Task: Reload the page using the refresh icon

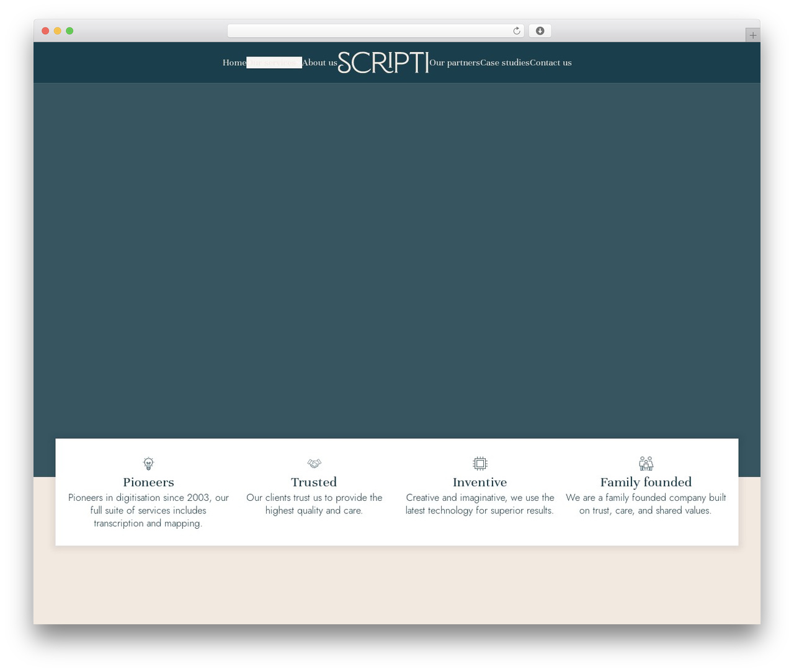Action: pos(517,31)
